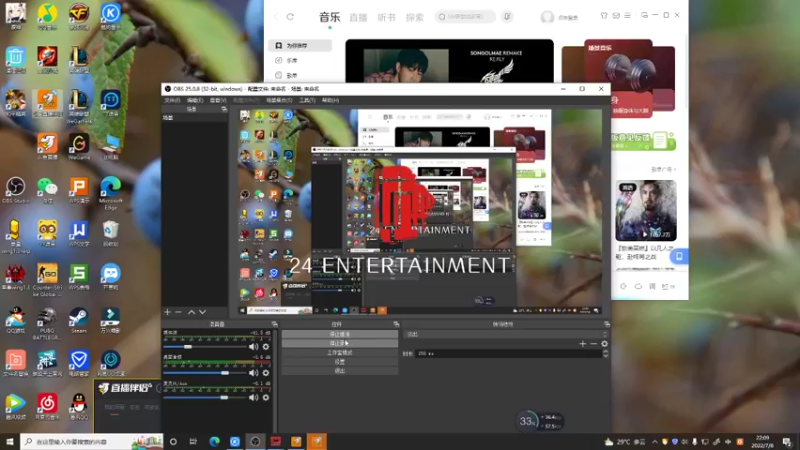Open the mail messages icon in music player
Viewport: 800px width, 450px height.
tap(616, 16)
